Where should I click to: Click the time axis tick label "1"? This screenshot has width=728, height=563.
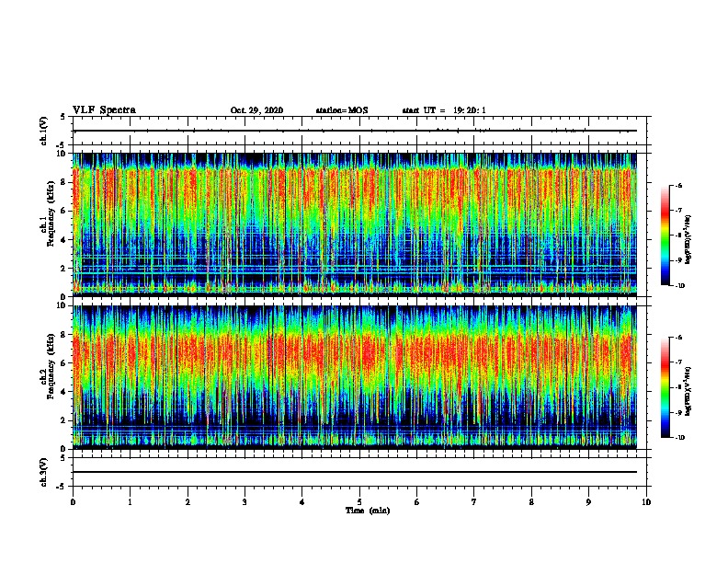(x=131, y=502)
